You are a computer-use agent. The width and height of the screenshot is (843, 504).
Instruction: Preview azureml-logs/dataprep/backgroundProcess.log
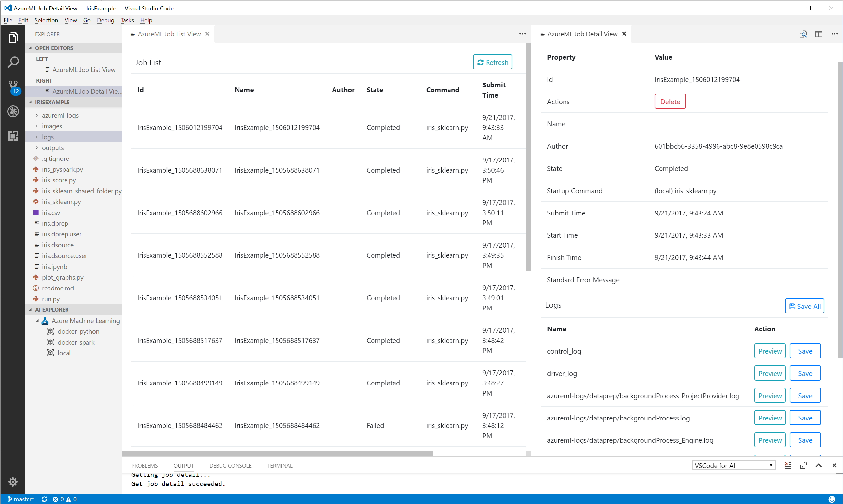pos(770,418)
